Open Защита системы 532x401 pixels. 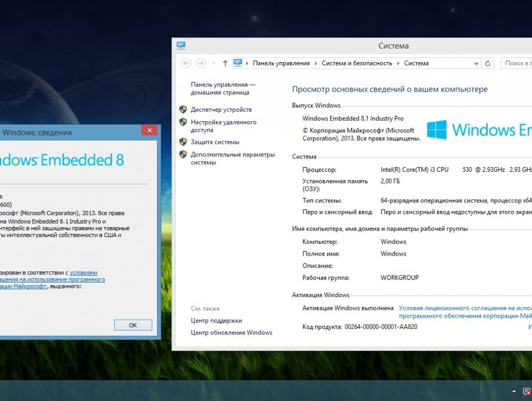[x=215, y=142]
